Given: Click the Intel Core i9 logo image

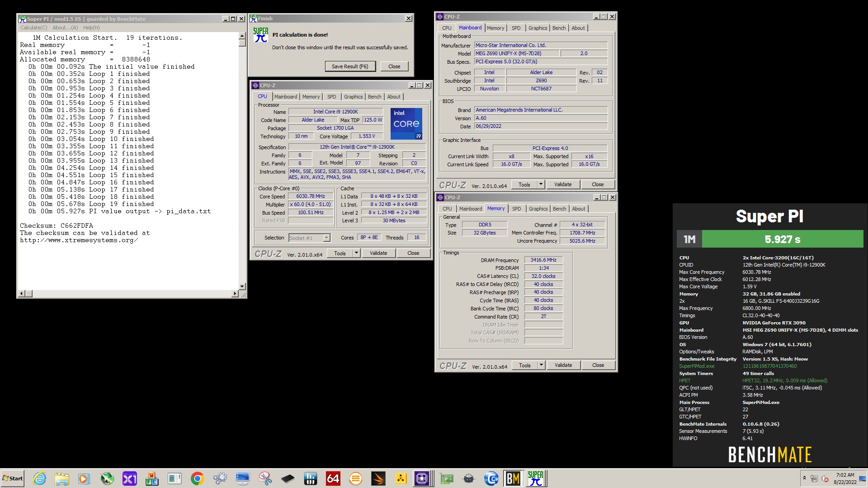Looking at the screenshot, I should click(406, 123).
